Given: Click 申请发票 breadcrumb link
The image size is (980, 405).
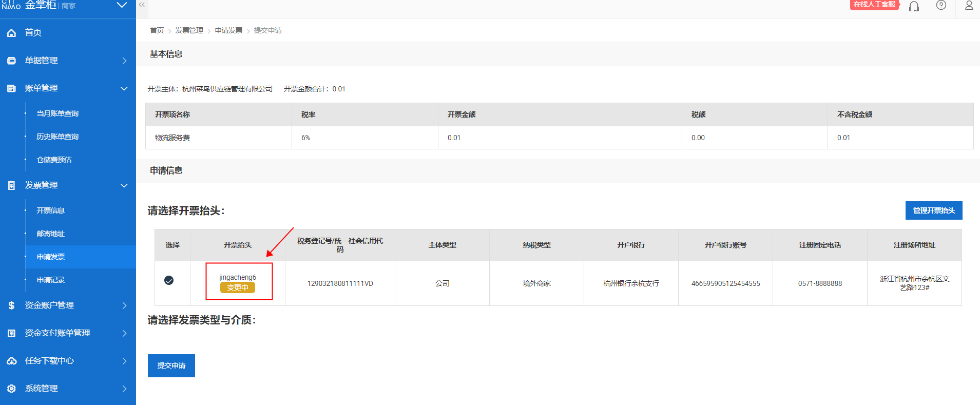Looking at the screenshot, I should [x=229, y=30].
